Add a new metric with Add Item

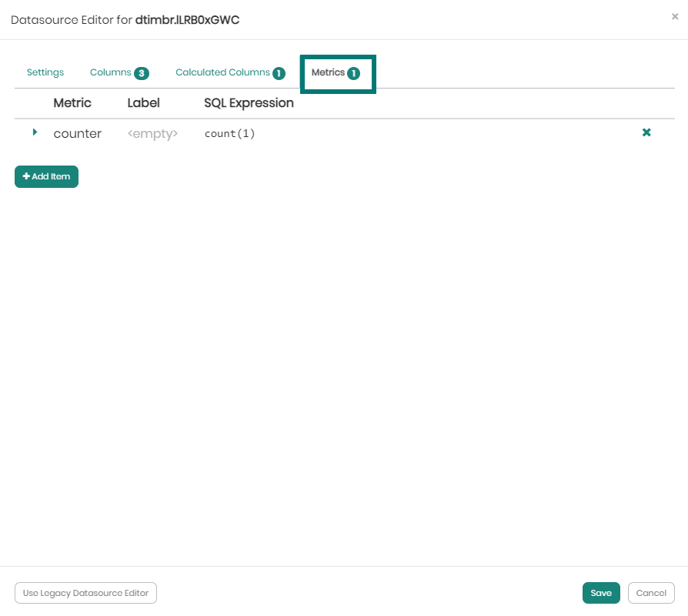(x=46, y=176)
